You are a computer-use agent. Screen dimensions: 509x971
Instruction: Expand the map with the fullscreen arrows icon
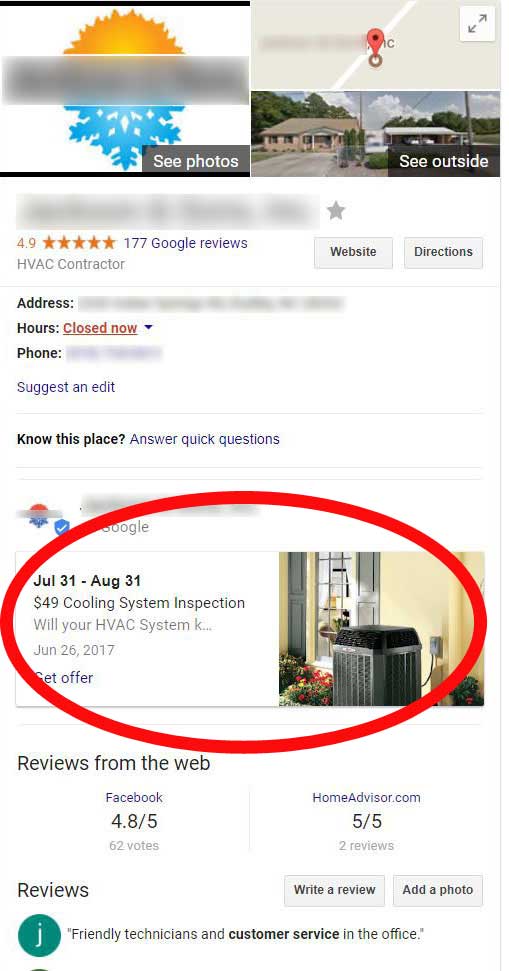point(477,24)
